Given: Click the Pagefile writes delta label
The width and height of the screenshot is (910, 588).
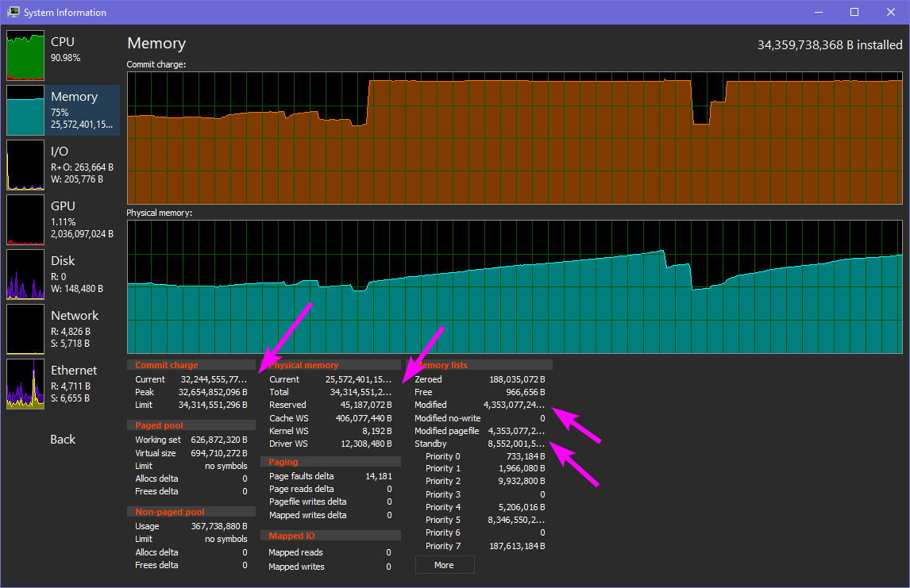Looking at the screenshot, I should click(x=307, y=502).
